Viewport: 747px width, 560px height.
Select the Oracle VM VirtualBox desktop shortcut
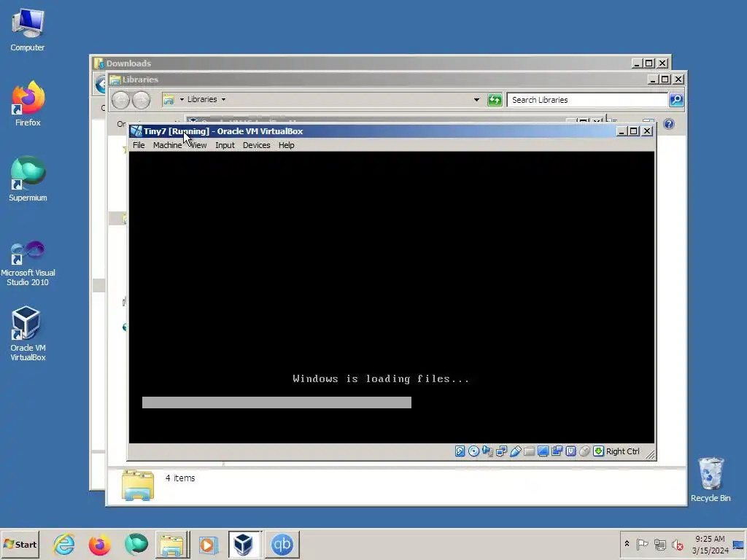click(x=28, y=334)
